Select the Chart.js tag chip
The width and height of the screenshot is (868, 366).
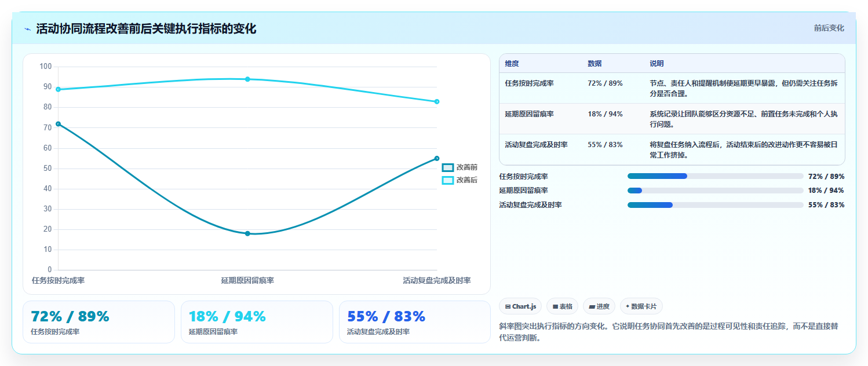pyautogui.click(x=520, y=306)
